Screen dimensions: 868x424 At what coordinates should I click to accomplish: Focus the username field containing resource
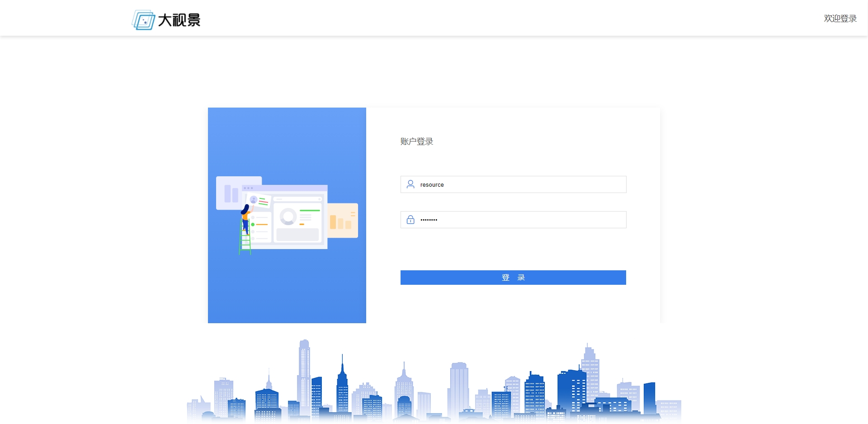tap(513, 184)
